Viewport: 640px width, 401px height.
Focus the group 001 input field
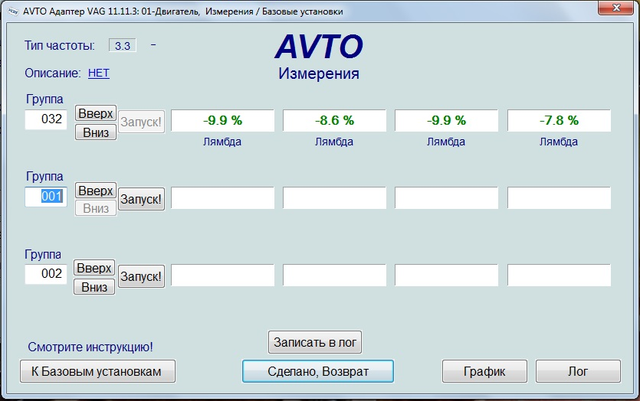(46, 197)
